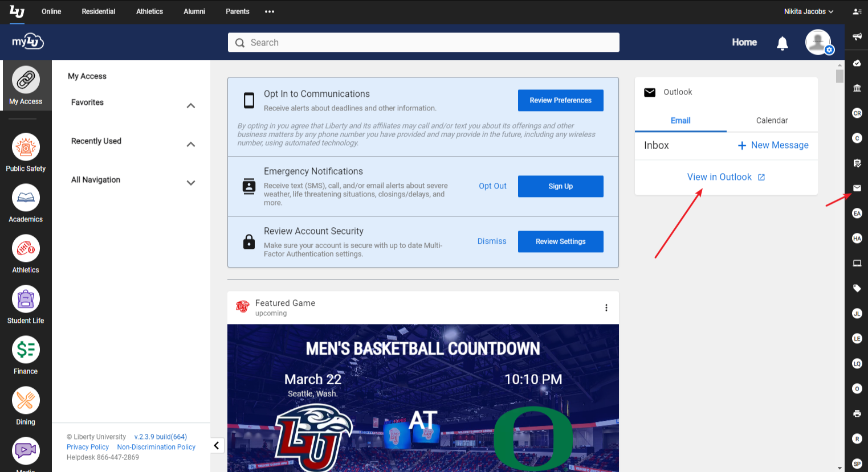Viewport: 868px width, 472px height.
Task: Click the scroll down arrow of scrollbar
Action: tap(840, 467)
